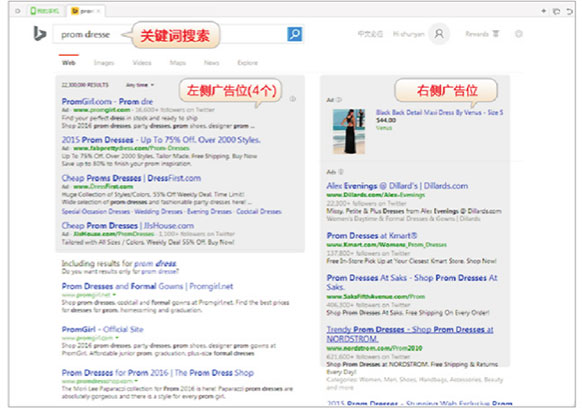
Task: Open Cheap Proms Dresses DressFirst.com link
Action: tap(131, 178)
